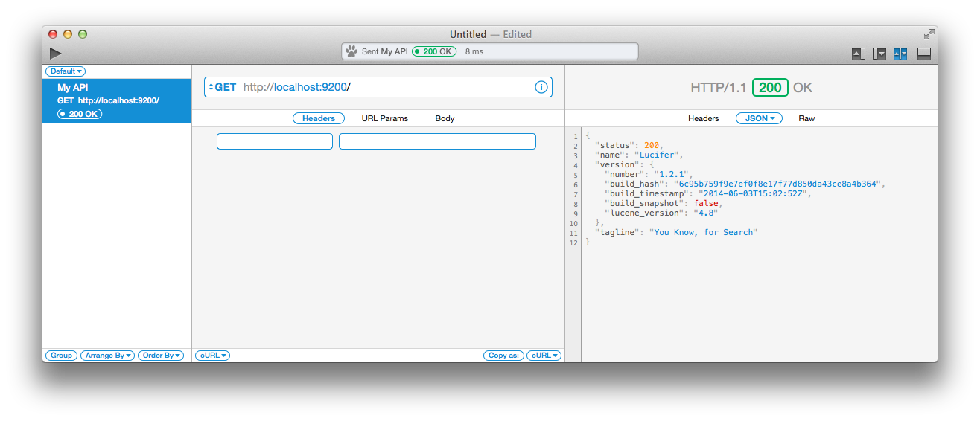Click the build_timestamp value
This screenshot has width=980, height=421.
coord(754,193)
